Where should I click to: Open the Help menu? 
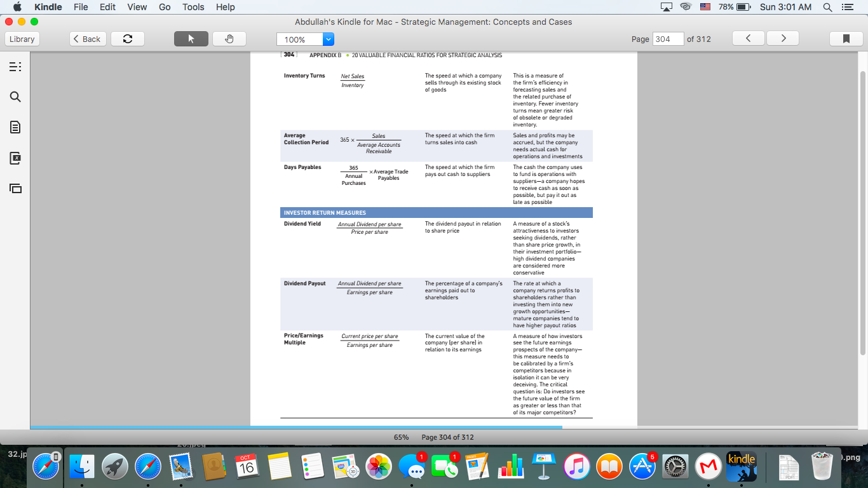[226, 7]
